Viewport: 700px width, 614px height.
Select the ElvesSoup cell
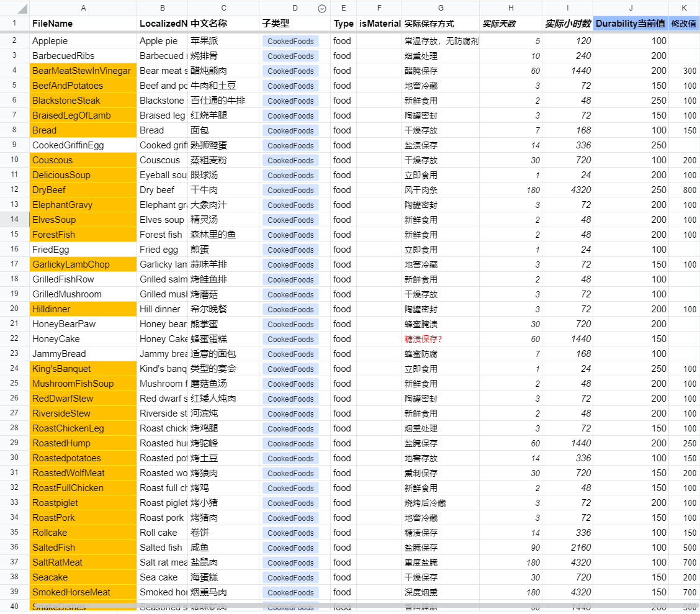(x=83, y=220)
